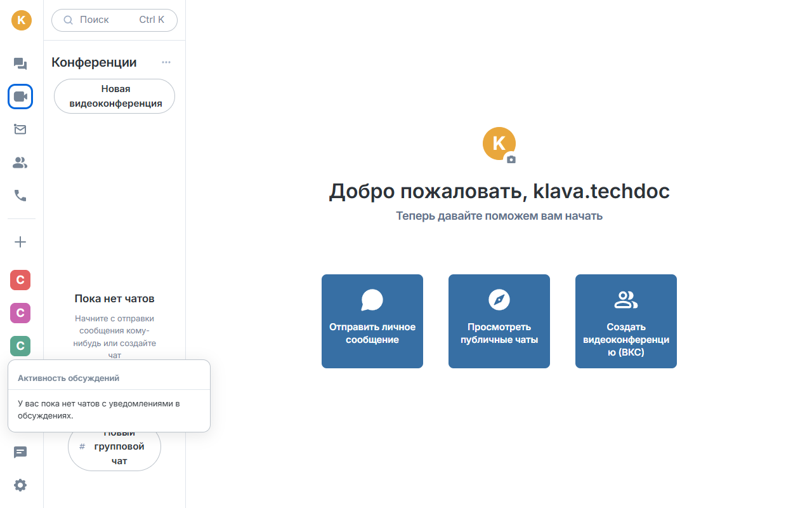The width and height of the screenshot is (812, 508).
Task: Open the mail envelope icon
Action: [20, 130]
